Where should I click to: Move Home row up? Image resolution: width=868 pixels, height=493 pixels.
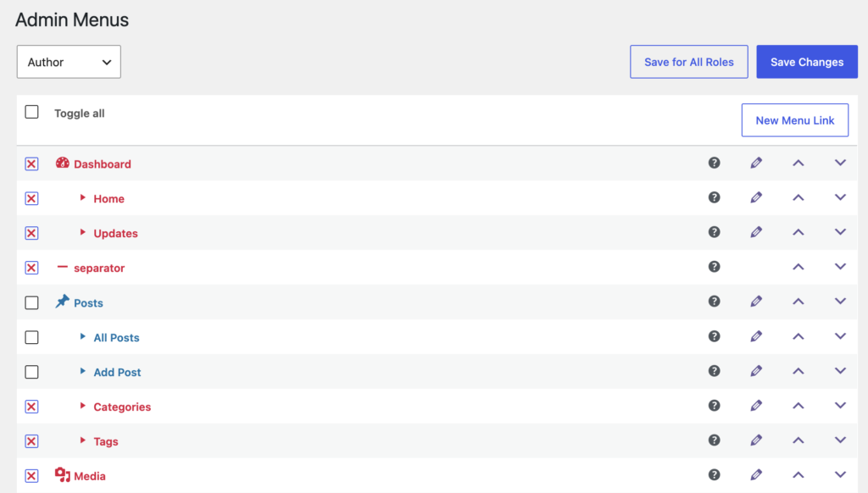click(798, 197)
